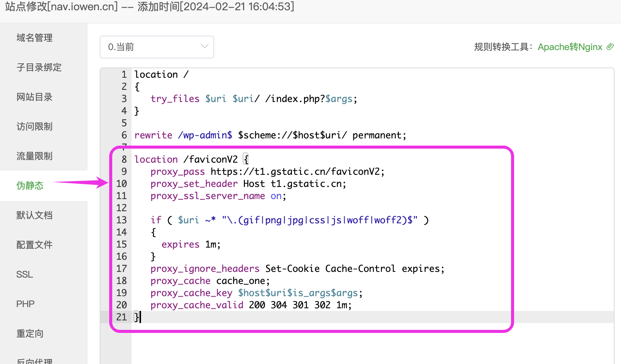Select the 网站目录 sidebar item
The width and height of the screenshot is (621, 364).
[34, 97]
